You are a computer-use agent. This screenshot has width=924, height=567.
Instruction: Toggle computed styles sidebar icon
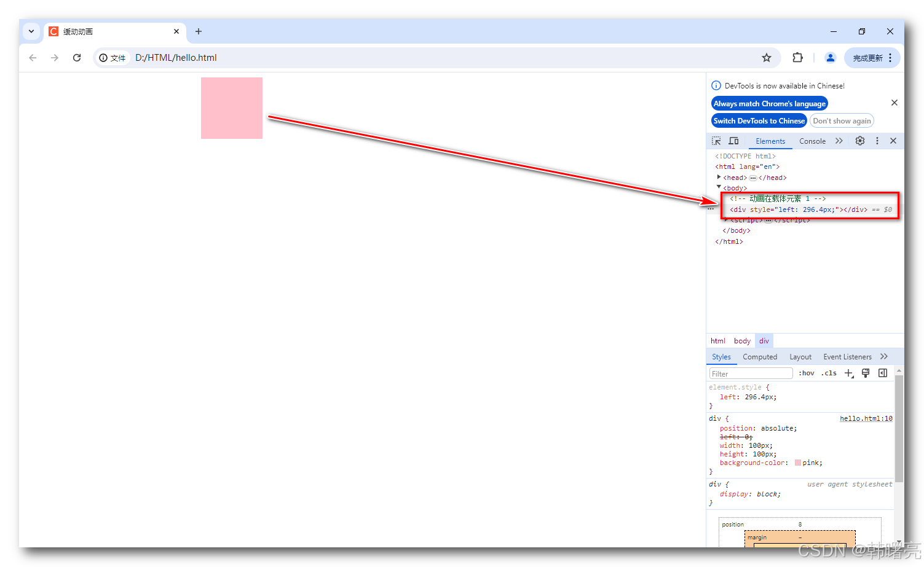[883, 373]
